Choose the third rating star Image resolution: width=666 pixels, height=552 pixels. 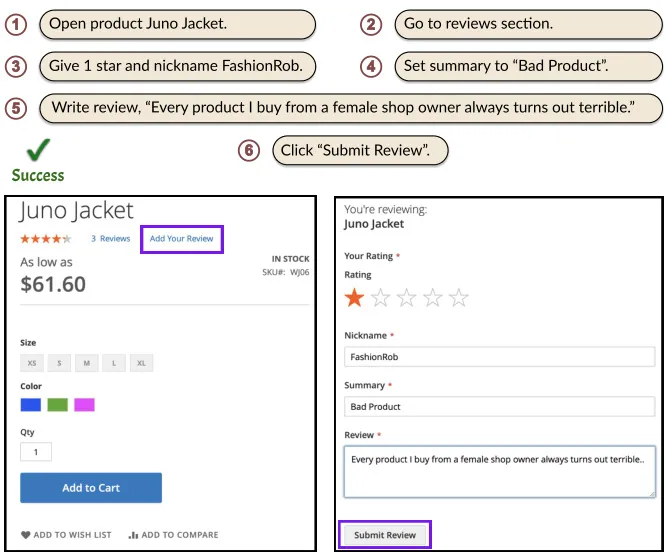coord(406,297)
